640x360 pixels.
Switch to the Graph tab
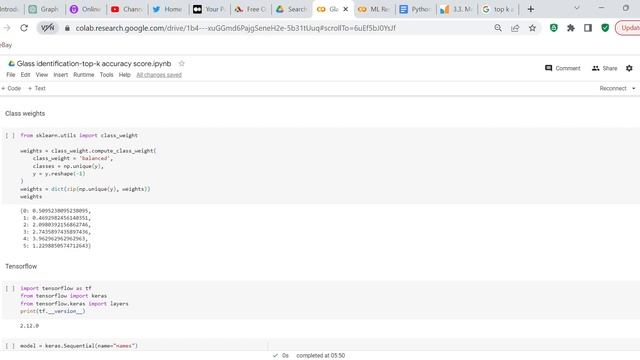pos(44,9)
